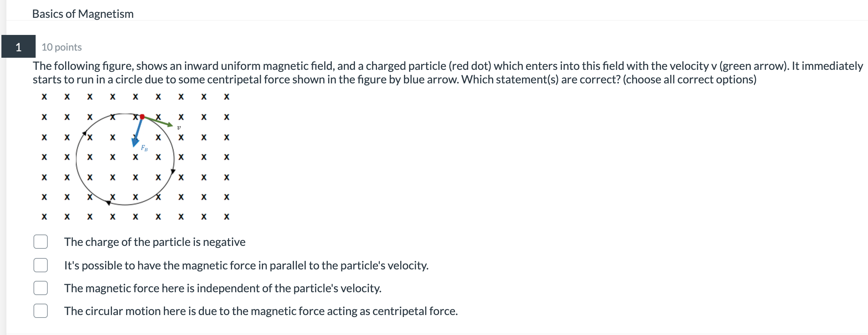Open the 'Basics of Magnetism' section header
Image resolution: width=868 pixels, height=335 pixels.
[82, 14]
